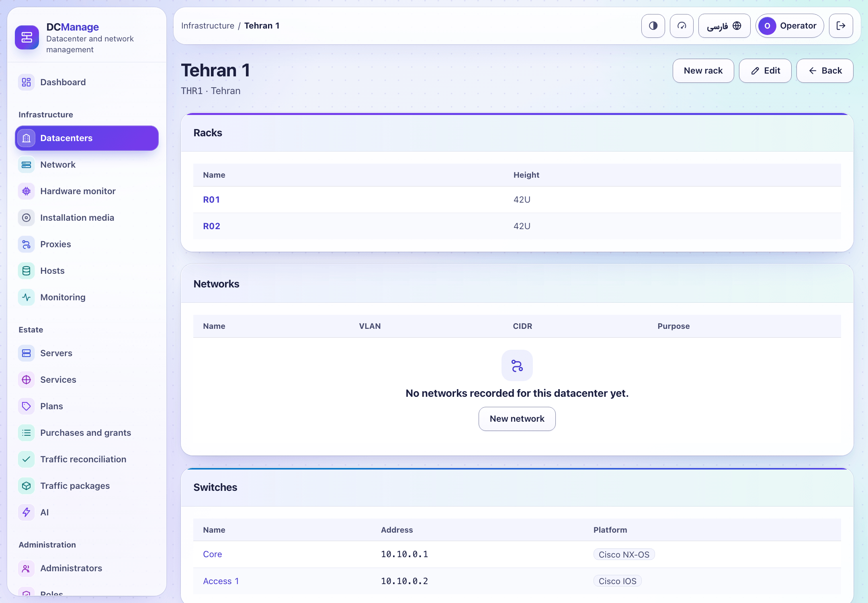
Task: Select Datacenters sidebar item
Action: point(87,138)
